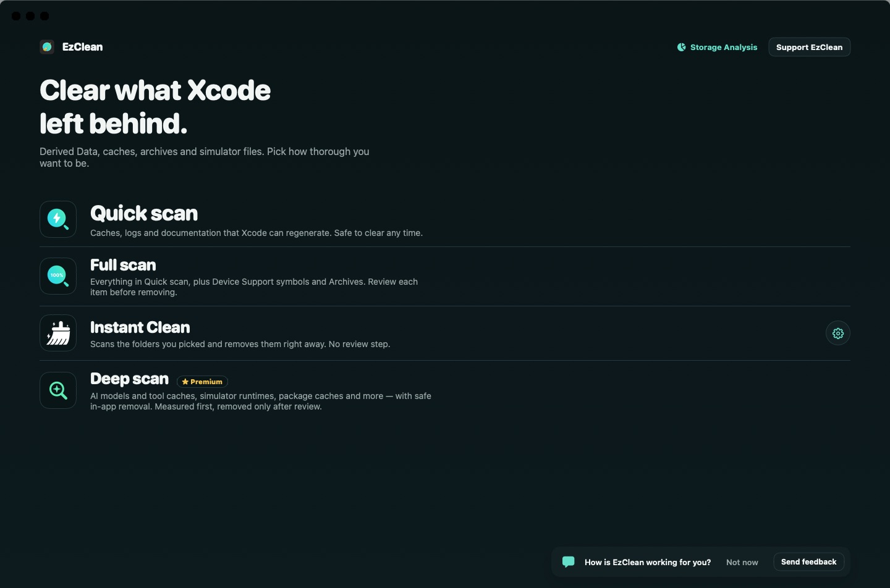The image size is (890, 588).
Task: Select the Full scan heading
Action: [x=123, y=265]
